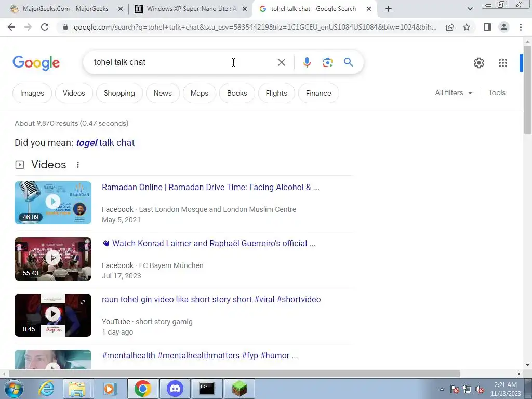Reload the current page

point(45,27)
